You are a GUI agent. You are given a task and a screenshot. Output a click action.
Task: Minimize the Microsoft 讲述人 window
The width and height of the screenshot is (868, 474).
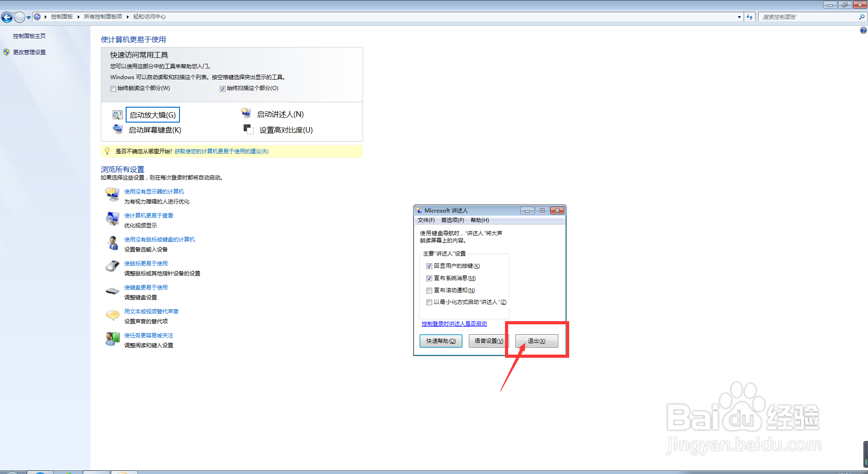coord(527,211)
